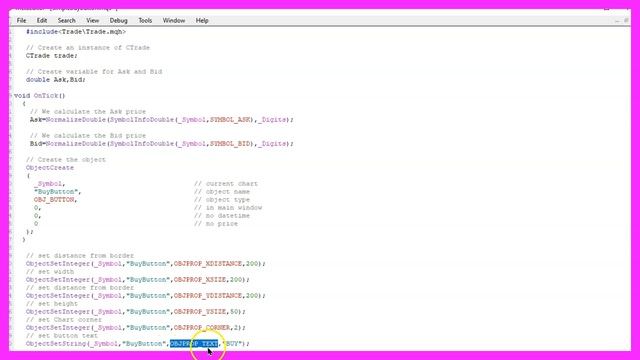640x360 pixels.
Task: Click the '// object type' comment
Action: click(x=222, y=200)
